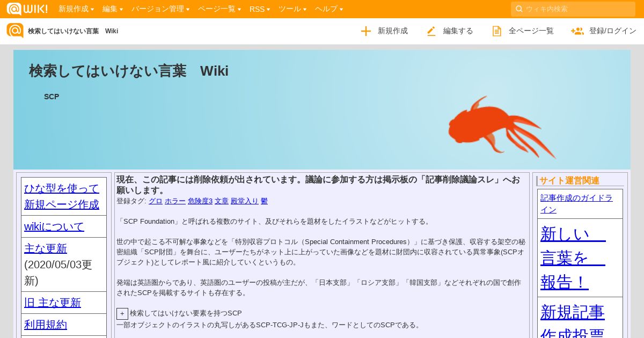Screen dimensions: 644x338
Task: Click the SCP page subtitle in the banner
Action: coord(52,97)
